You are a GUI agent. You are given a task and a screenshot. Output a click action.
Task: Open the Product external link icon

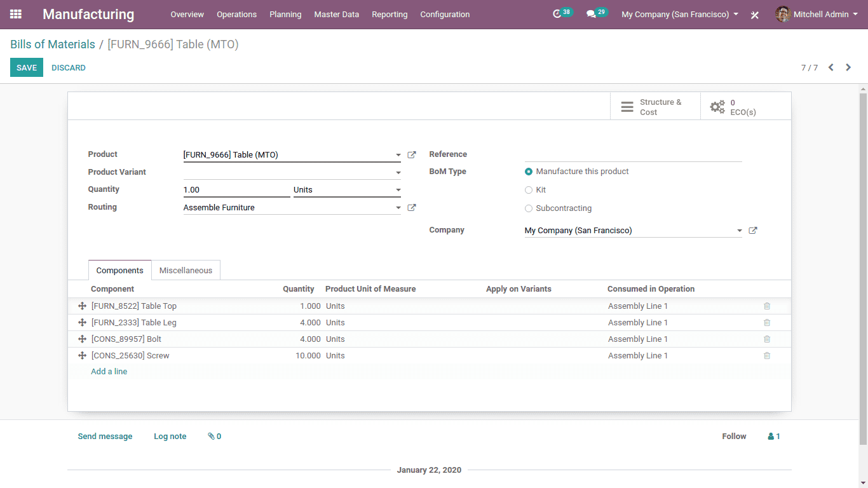pos(412,154)
